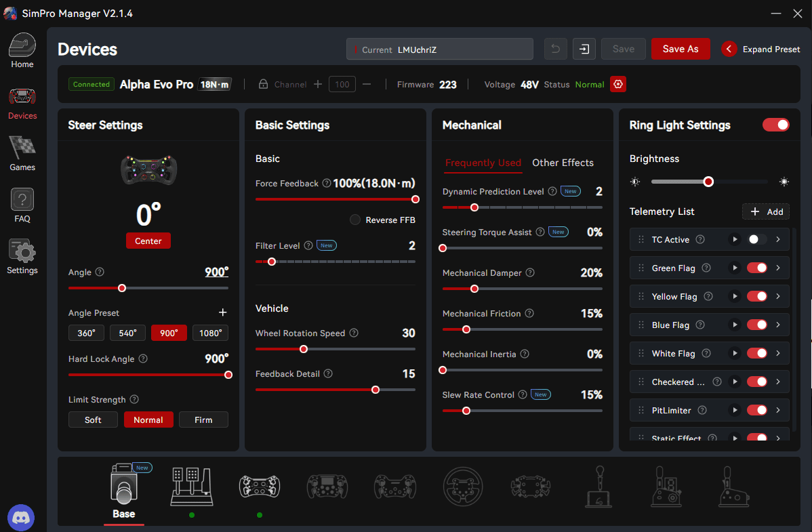The image size is (812, 532).
Task: Preview the Green Flag light effect
Action: [734, 268]
